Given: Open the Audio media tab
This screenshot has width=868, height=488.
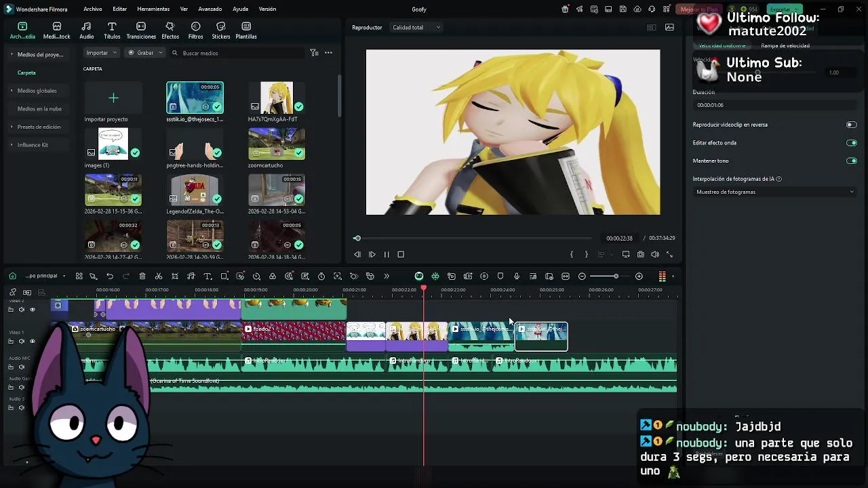Looking at the screenshot, I should (87, 30).
